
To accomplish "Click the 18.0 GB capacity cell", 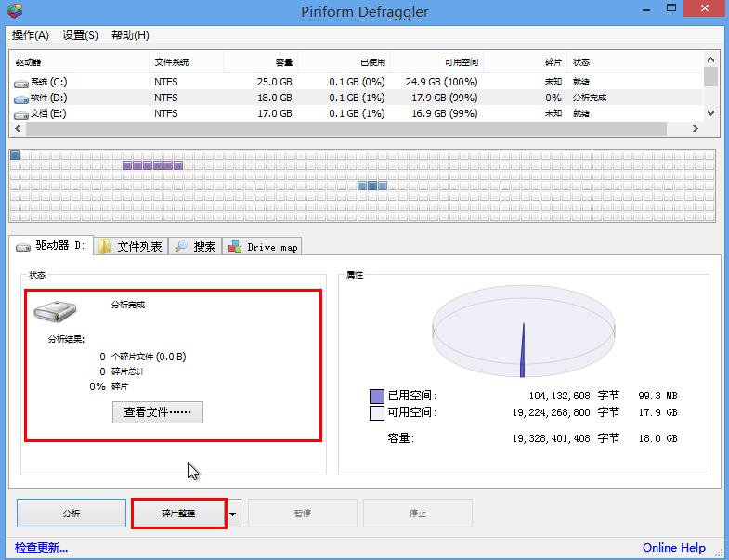I will click(274, 98).
